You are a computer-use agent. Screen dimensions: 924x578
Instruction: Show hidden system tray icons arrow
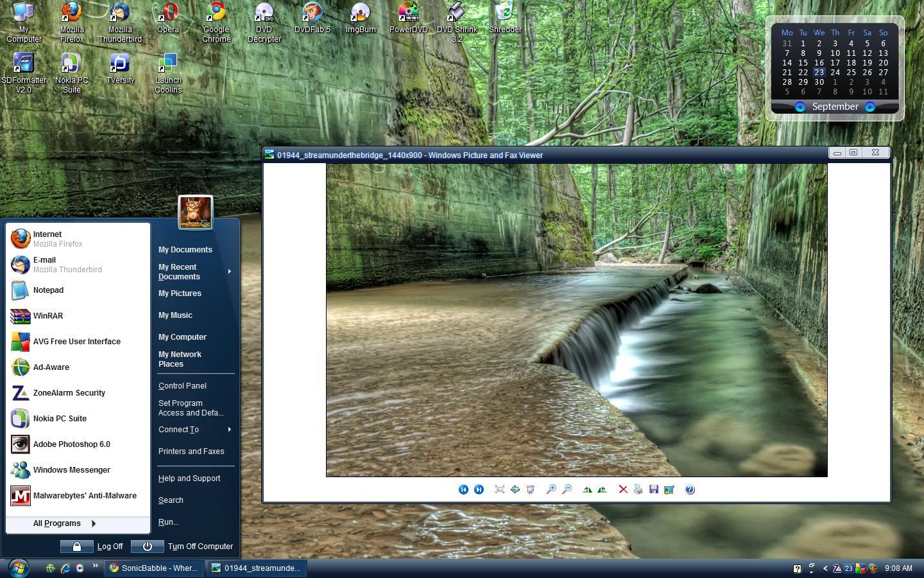[825, 568]
